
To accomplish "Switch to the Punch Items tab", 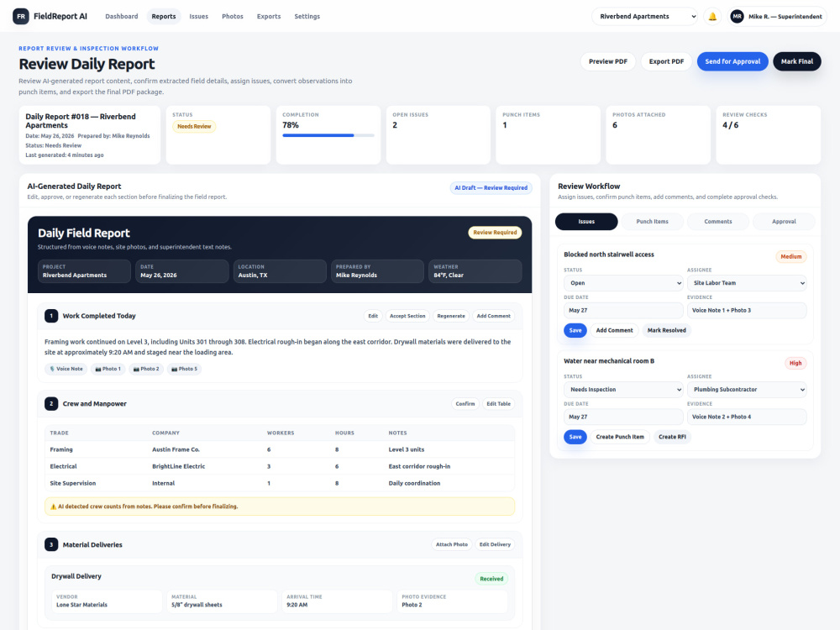I will click(652, 222).
